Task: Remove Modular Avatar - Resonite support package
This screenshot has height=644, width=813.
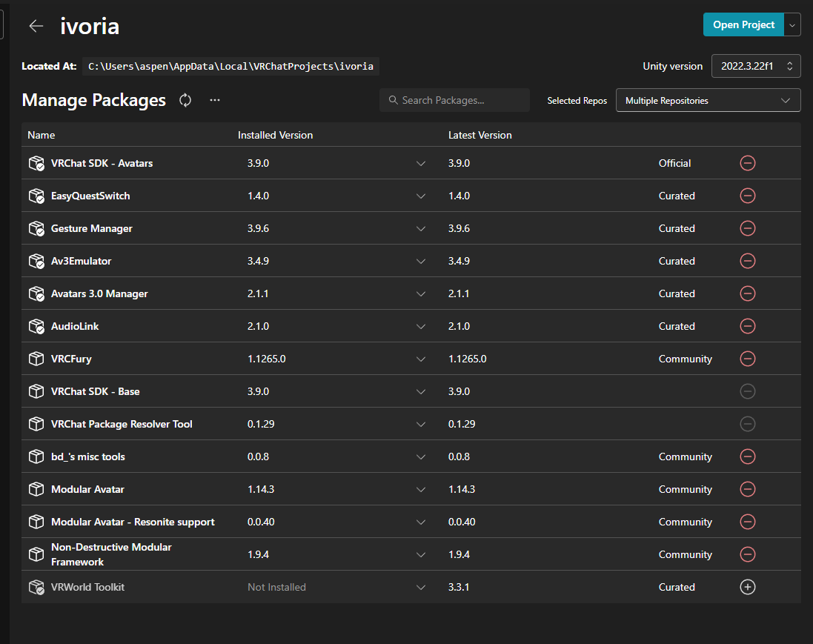Action: point(747,522)
